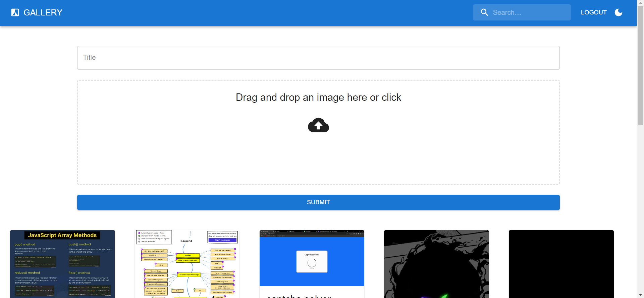Focus the Search field

522,12
